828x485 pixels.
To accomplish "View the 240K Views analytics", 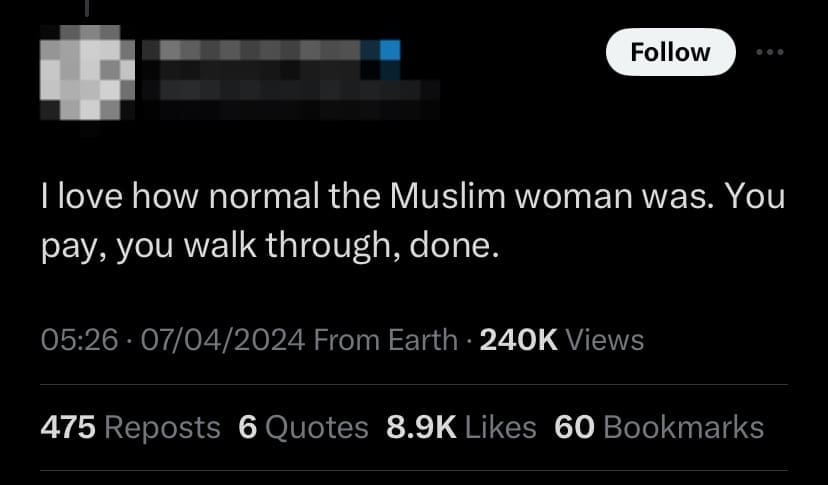I will point(562,339).
